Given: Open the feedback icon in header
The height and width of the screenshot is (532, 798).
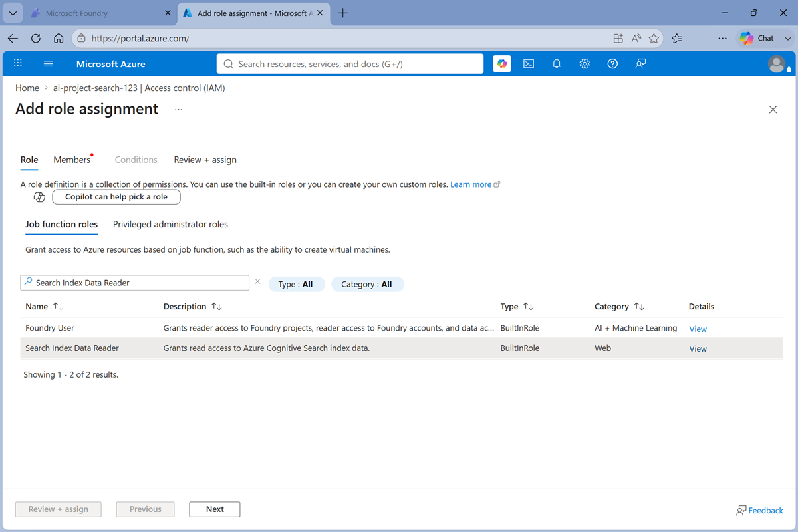Looking at the screenshot, I should [640, 64].
